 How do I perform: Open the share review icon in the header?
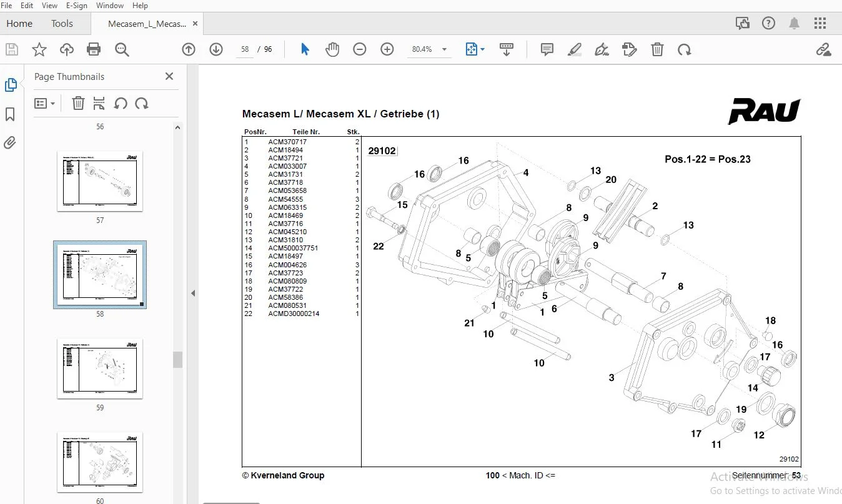click(743, 24)
